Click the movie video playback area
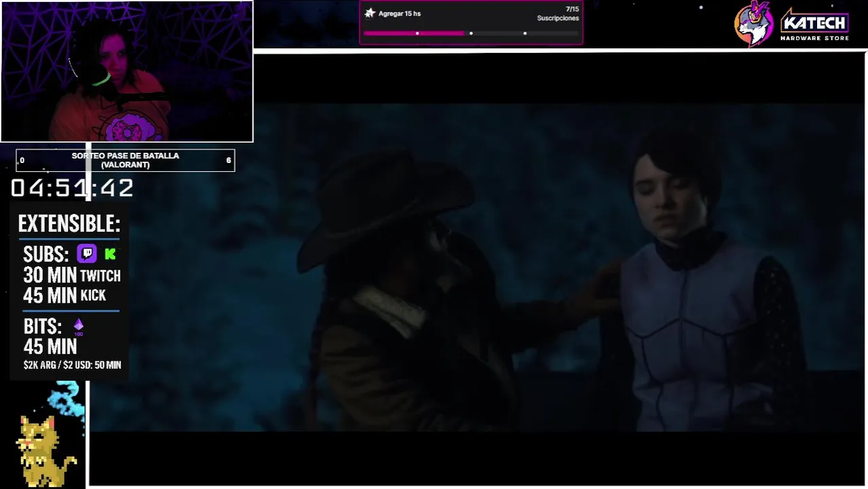 (x=477, y=268)
